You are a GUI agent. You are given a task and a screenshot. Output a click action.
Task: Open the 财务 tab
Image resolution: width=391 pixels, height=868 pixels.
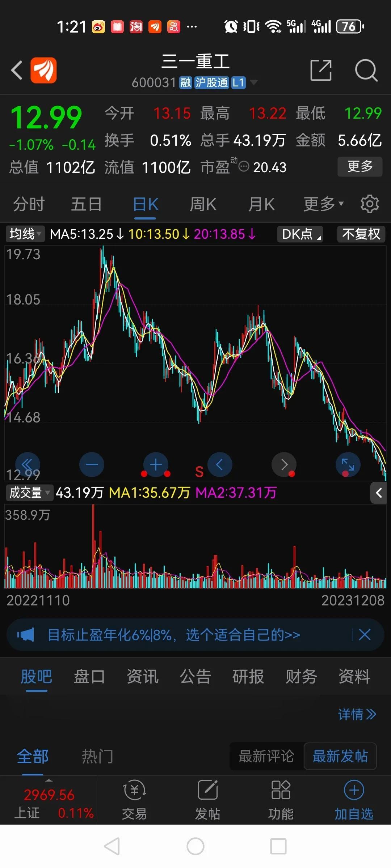pyautogui.click(x=301, y=676)
